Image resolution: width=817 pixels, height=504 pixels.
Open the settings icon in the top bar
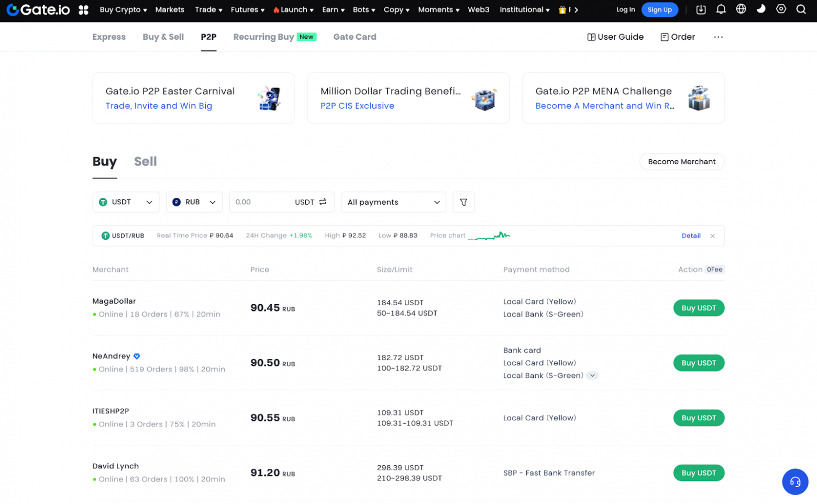tap(781, 9)
